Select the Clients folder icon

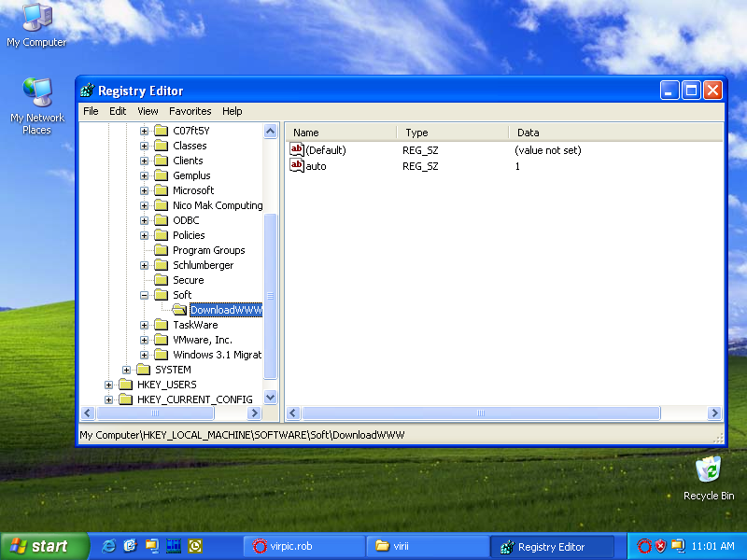(x=162, y=161)
